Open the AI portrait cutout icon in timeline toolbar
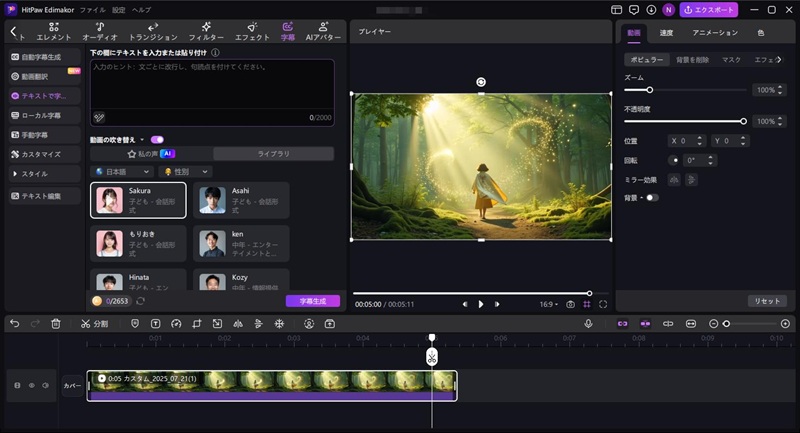 point(309,324)
